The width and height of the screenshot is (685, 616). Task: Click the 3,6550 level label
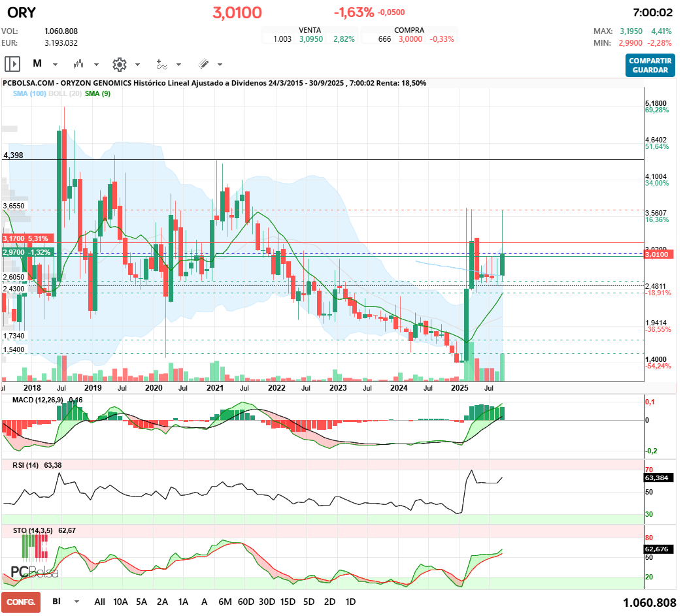point(14,206)
